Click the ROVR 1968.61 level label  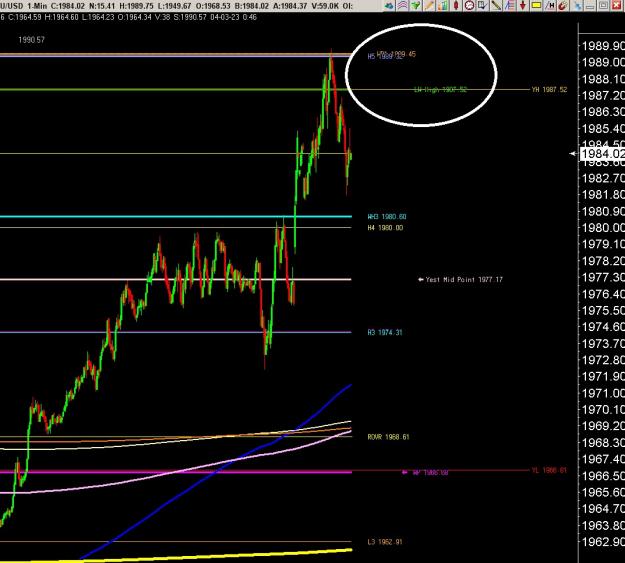[388, 437]
